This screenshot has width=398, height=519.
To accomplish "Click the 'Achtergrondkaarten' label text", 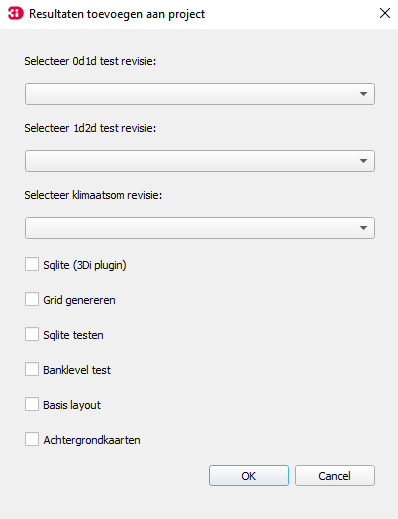I will [x=92, y=440].
